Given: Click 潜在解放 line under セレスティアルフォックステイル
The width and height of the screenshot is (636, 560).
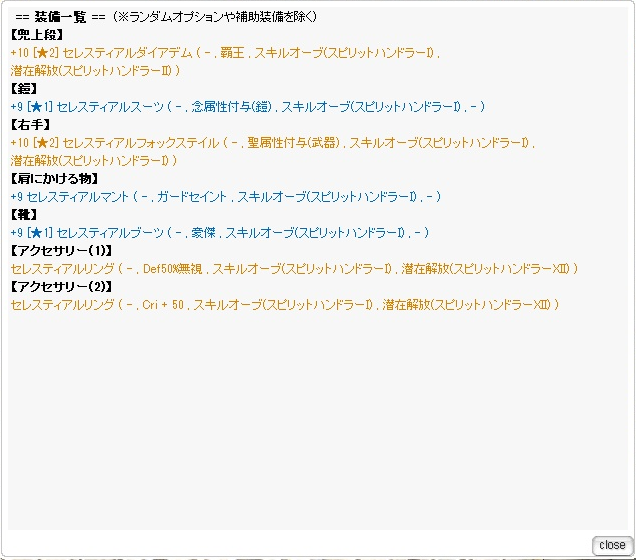Looking at the screenshot, I should [95, 160].
